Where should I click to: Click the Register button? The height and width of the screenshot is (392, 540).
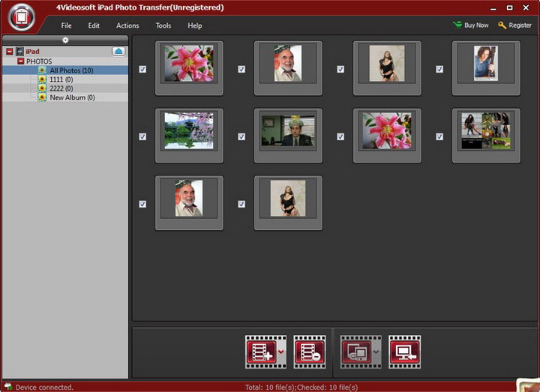(519, 25)
